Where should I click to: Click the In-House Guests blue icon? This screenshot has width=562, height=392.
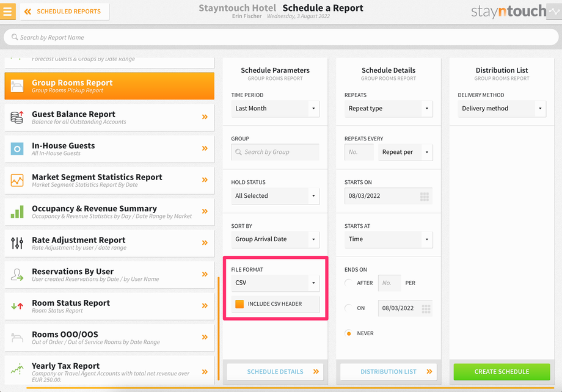[17, 149]
